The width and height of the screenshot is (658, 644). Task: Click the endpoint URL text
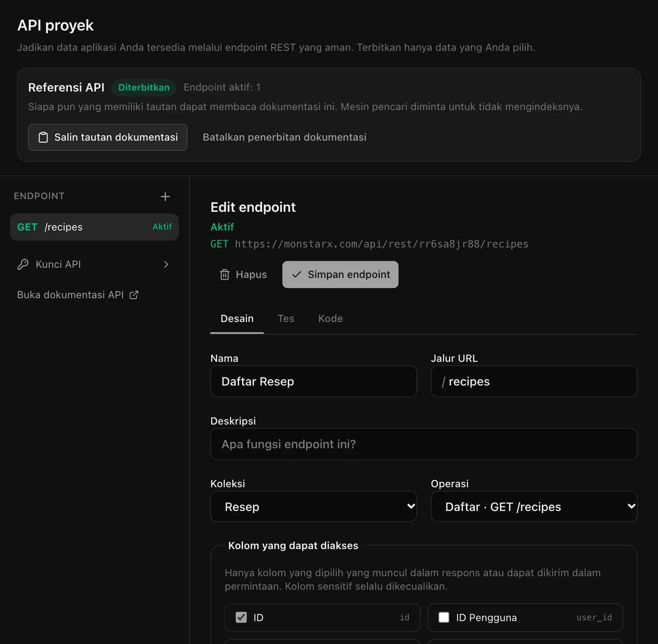click(x=382, y=244)
